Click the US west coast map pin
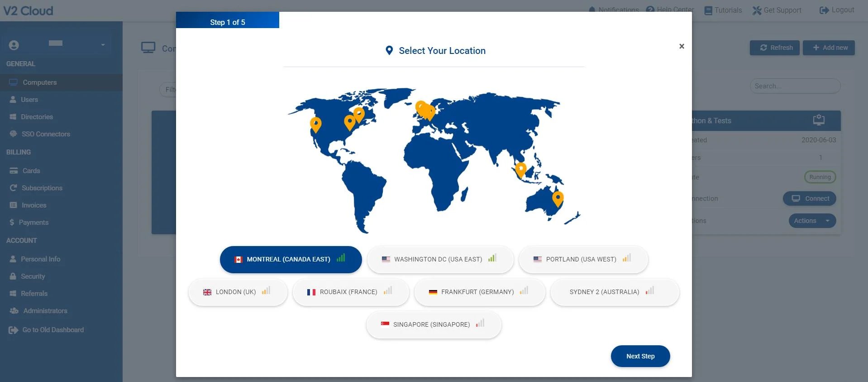868x382 pixels. 315,124
